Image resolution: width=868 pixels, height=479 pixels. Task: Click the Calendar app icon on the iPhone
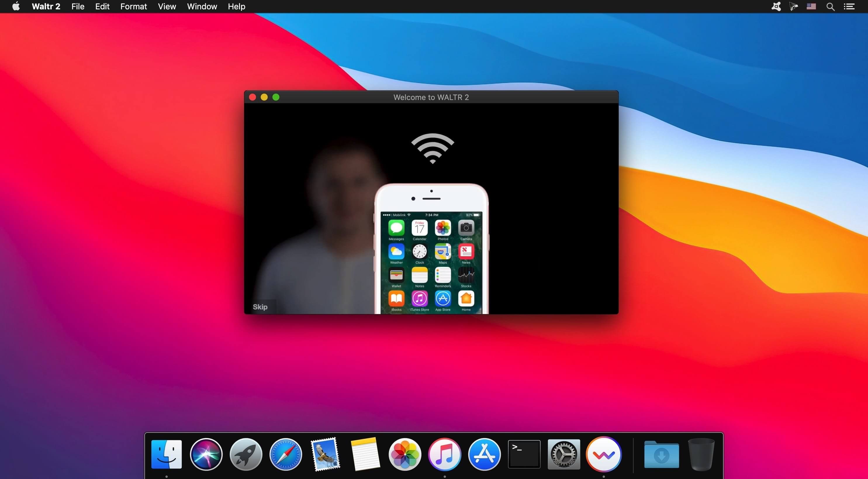click(x=419, y=228)
